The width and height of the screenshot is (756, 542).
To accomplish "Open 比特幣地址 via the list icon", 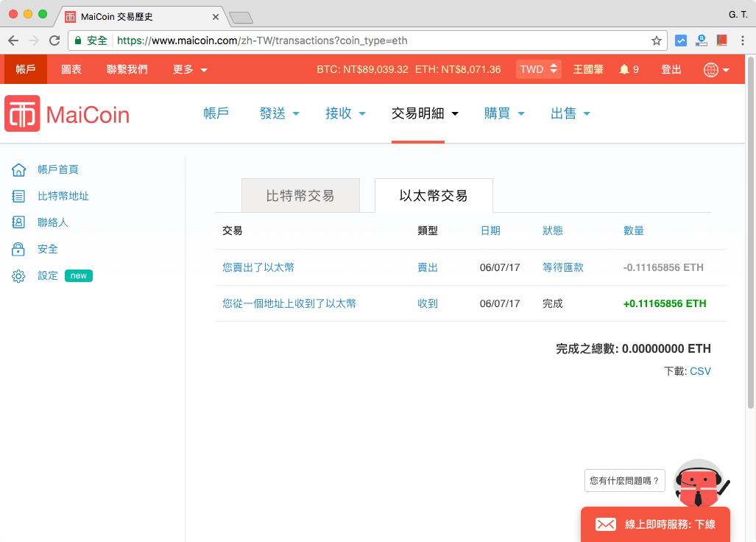I will (x=17, y=196).
